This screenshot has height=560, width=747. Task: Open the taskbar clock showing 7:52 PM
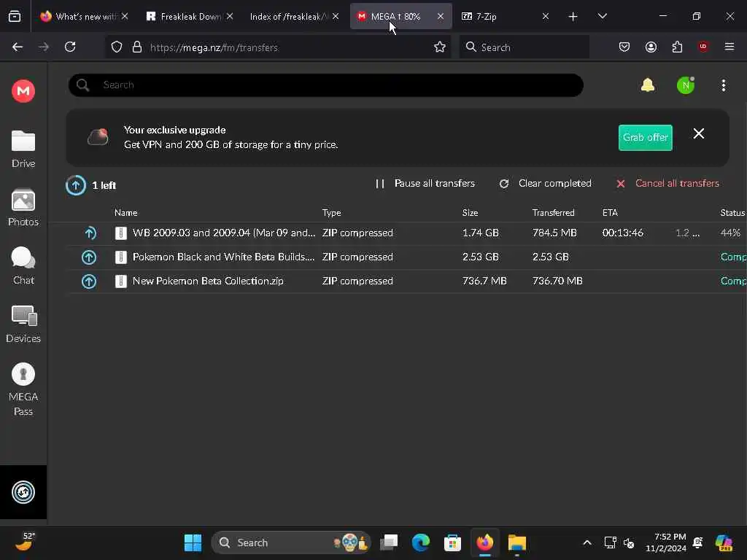coord(666,542)
